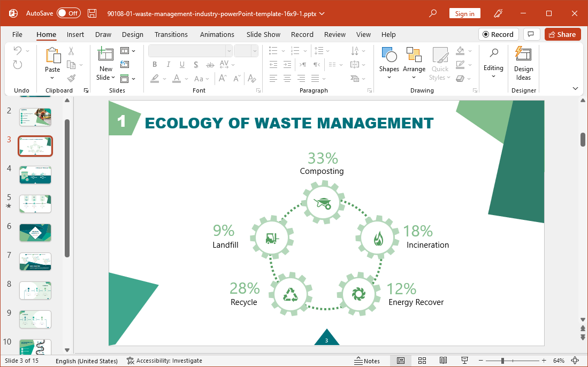This screenshot has width=588, height=367.
Task: Toggle Bold text formatting
Action: tap(155, 65)
